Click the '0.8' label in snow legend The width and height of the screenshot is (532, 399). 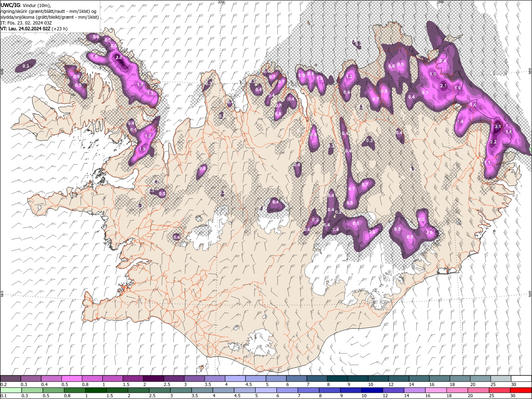[x=85, y=384]
